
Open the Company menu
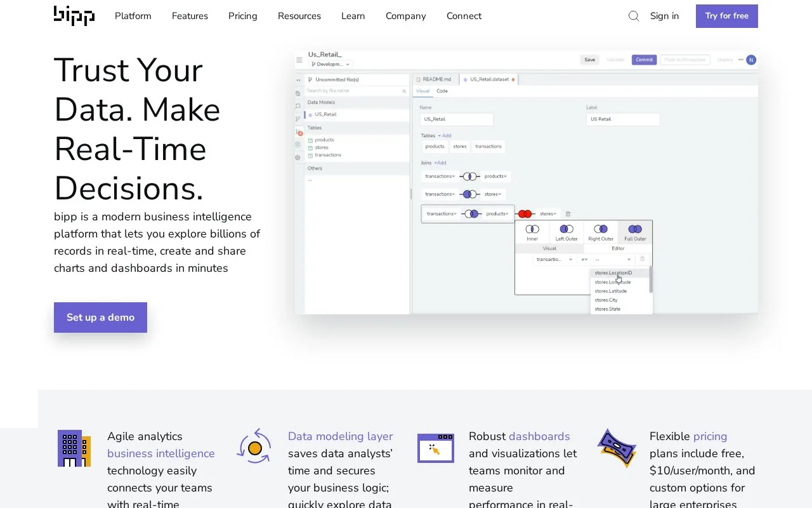click(x=406, y=16)
